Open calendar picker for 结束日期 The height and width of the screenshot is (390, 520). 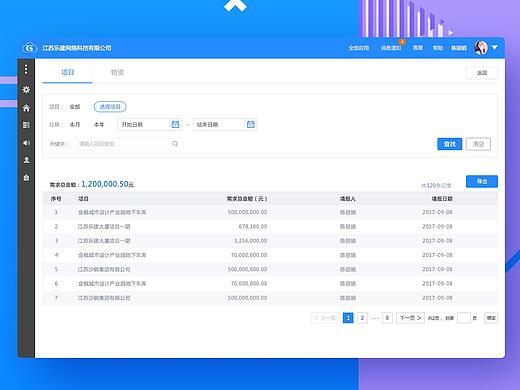coord(251,124)
